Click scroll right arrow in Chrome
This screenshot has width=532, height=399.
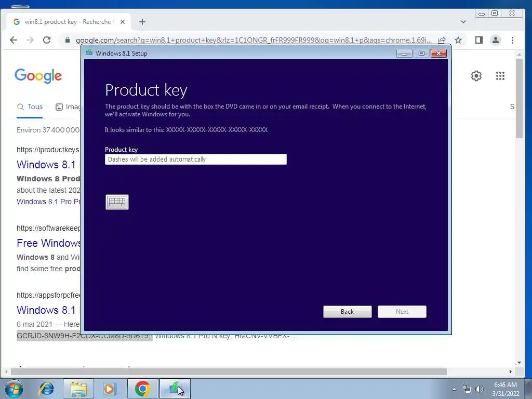tap(511, 372)
